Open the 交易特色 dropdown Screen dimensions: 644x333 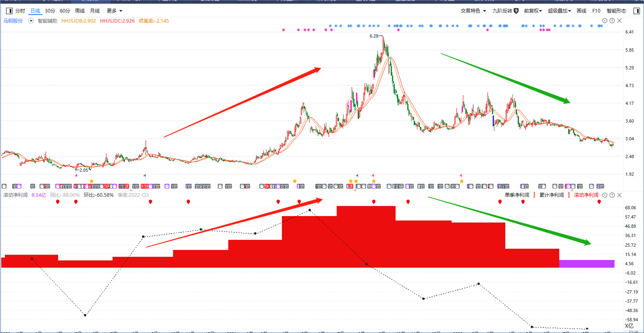473,11
